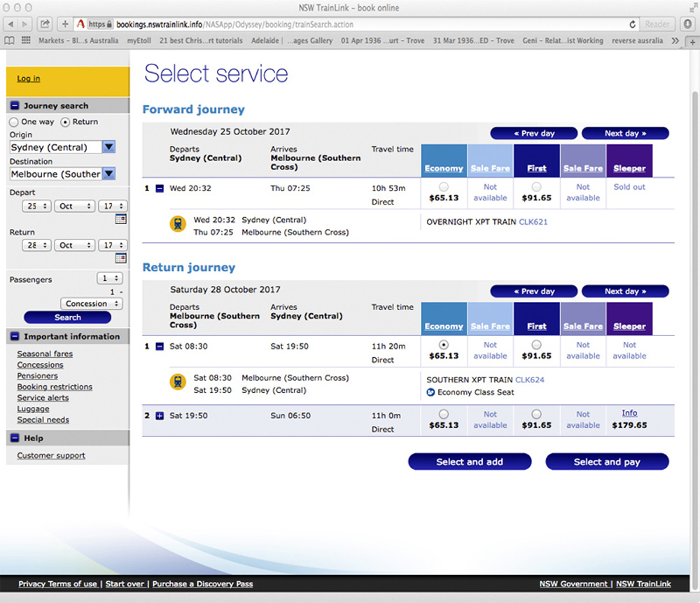Click the Sleeper fare column header
This screenshot has height=603, width=700.
[x=629, y=168]
